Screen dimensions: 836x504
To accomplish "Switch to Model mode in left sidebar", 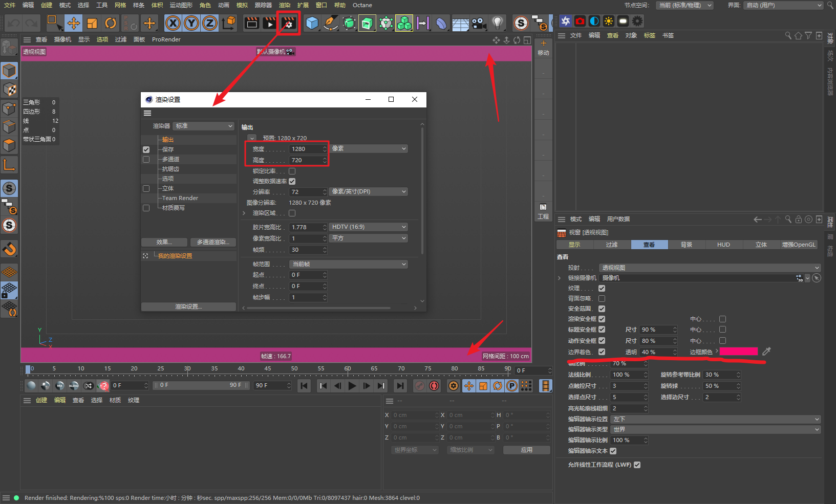I will click(x=9, y=70).
